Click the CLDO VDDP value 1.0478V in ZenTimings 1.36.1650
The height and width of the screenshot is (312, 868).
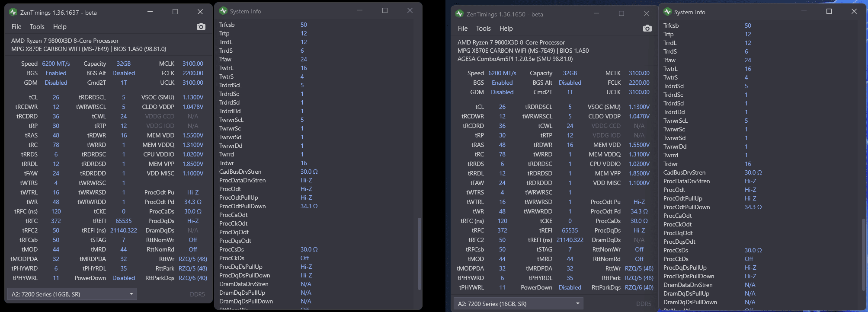click(x=639, y=116)
